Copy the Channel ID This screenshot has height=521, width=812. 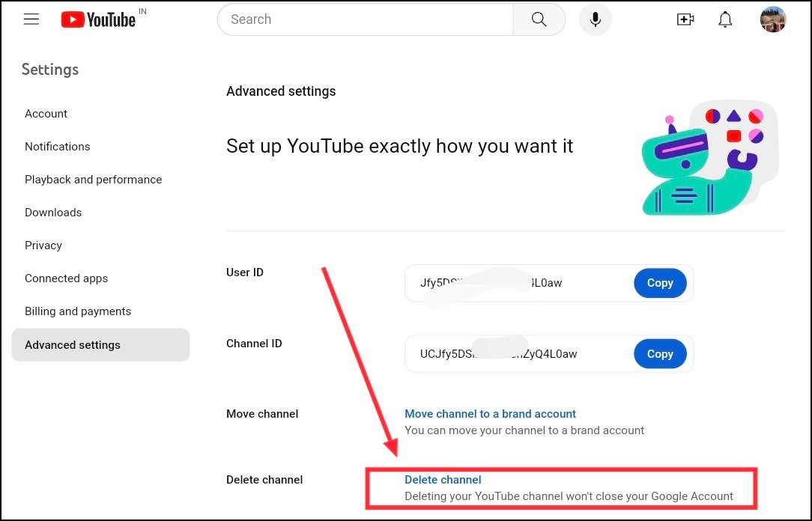coord(660,354)
